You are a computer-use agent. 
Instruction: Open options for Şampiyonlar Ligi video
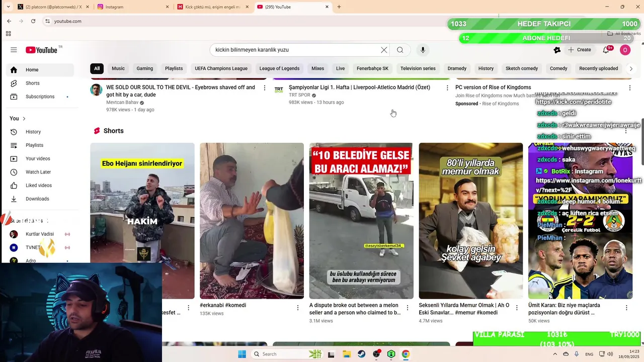(447, 88)
